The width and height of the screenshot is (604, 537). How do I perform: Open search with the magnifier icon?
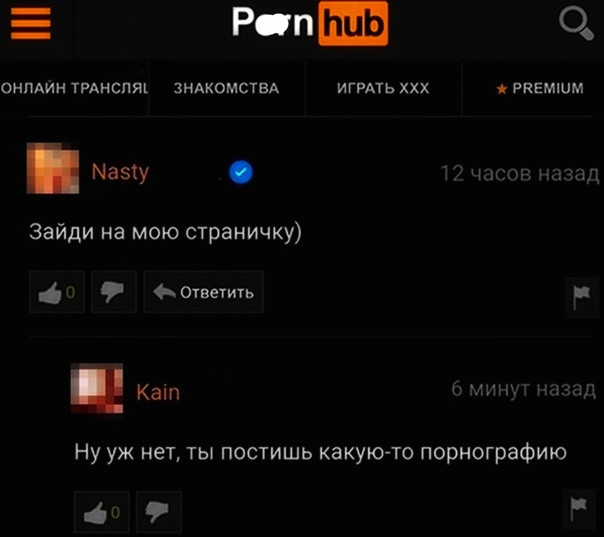pos(576,23)
